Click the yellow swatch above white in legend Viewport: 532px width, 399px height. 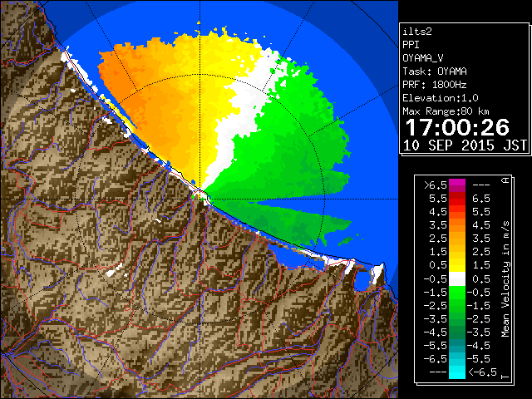tap(457, 265)
